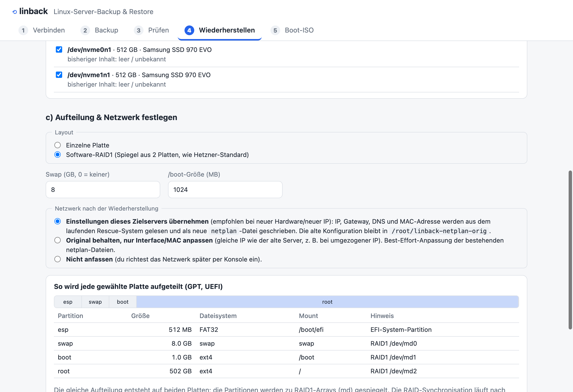Click the Linux-Server-Backup & Restore subtitle
573x392 pixels.
pos(103,12)
